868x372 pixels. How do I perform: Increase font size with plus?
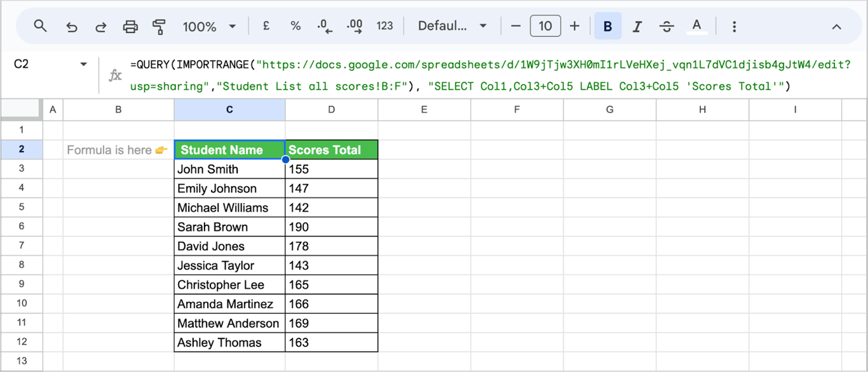pos(574,26)
